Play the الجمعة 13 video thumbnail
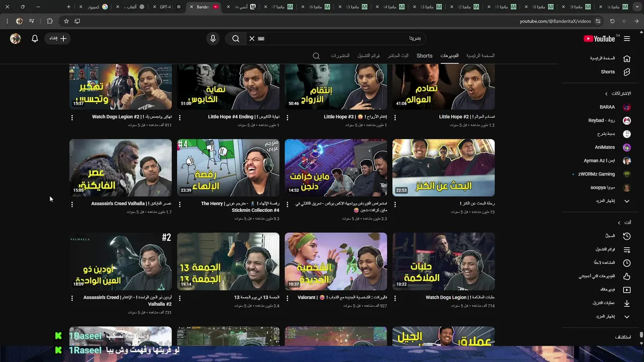644x362 pixels. coord(228,261)
